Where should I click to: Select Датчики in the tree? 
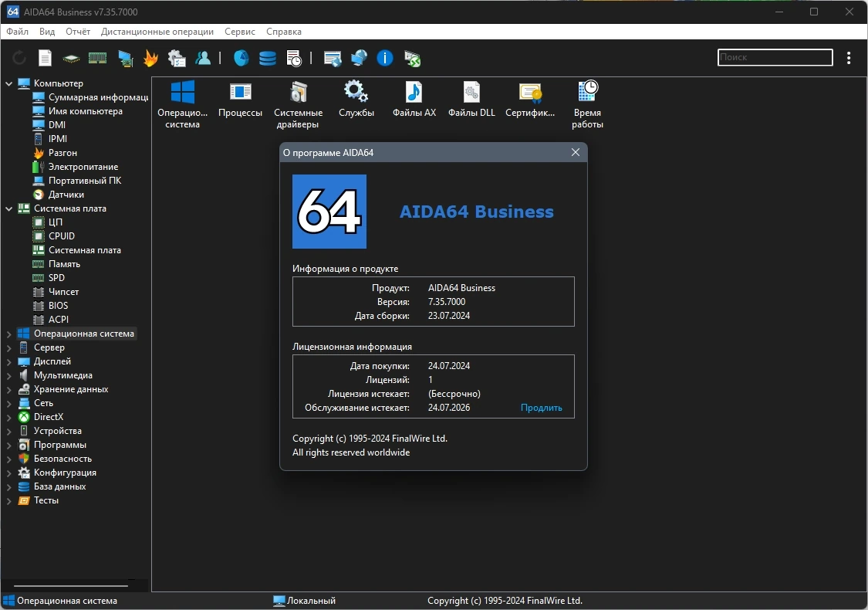pos(59,195)
